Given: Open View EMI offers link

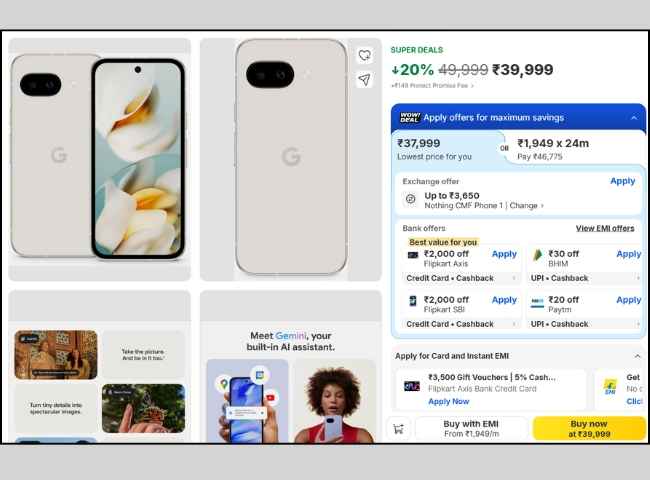Looking at the screenshot, I should click(x=605, y=228).
